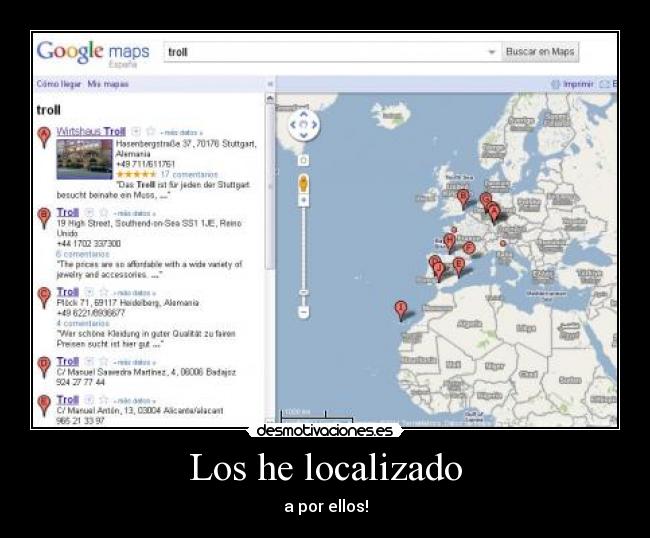This screenshot has height=538, width=650.
Task: Click the zoom slider handle
Action: click(304, 293)
